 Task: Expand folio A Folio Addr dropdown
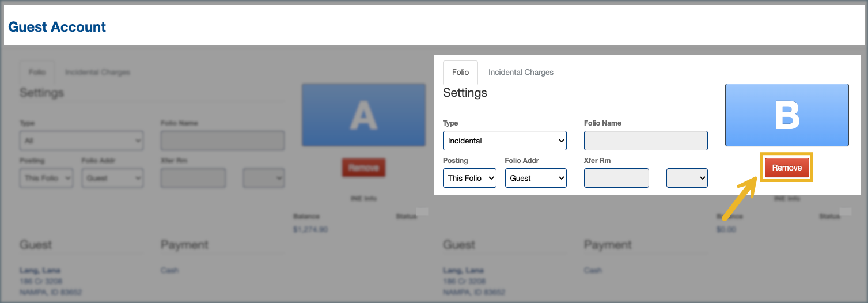[112, 178]
